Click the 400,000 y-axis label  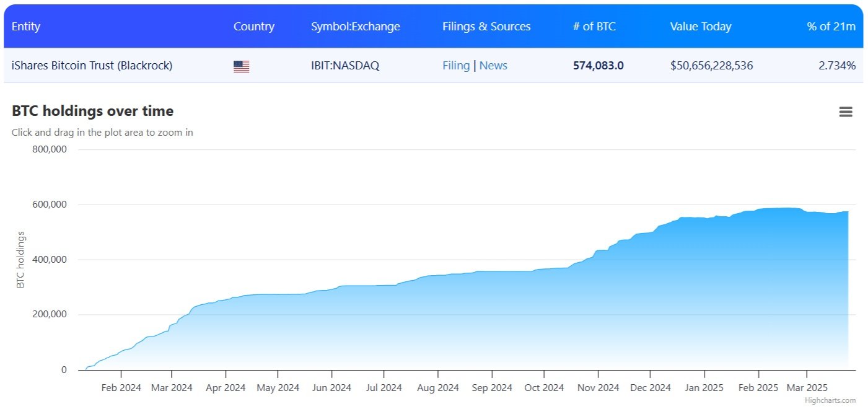tap(49, 260)
